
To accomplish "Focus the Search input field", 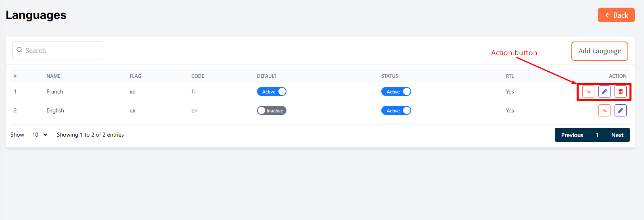I will pyautogui.click(x=63, y=51).
